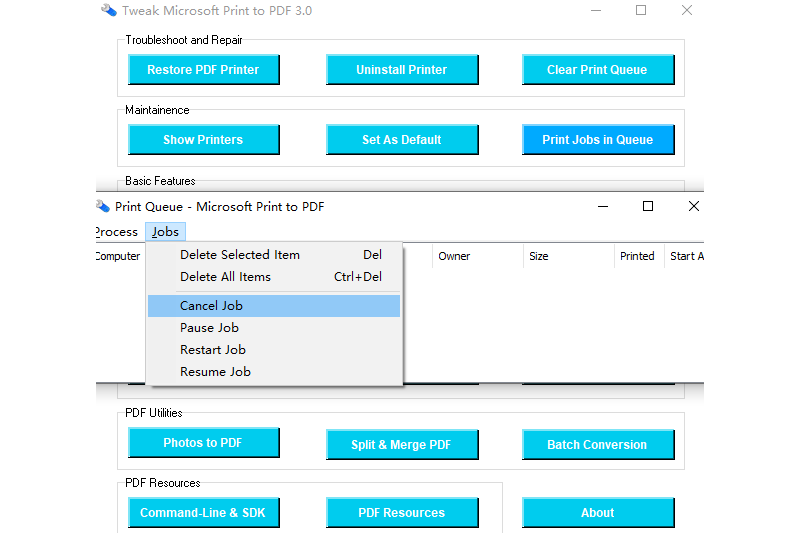The image size is (800, 533).
Task: Click the Computer column header
Action: (120, 256)
